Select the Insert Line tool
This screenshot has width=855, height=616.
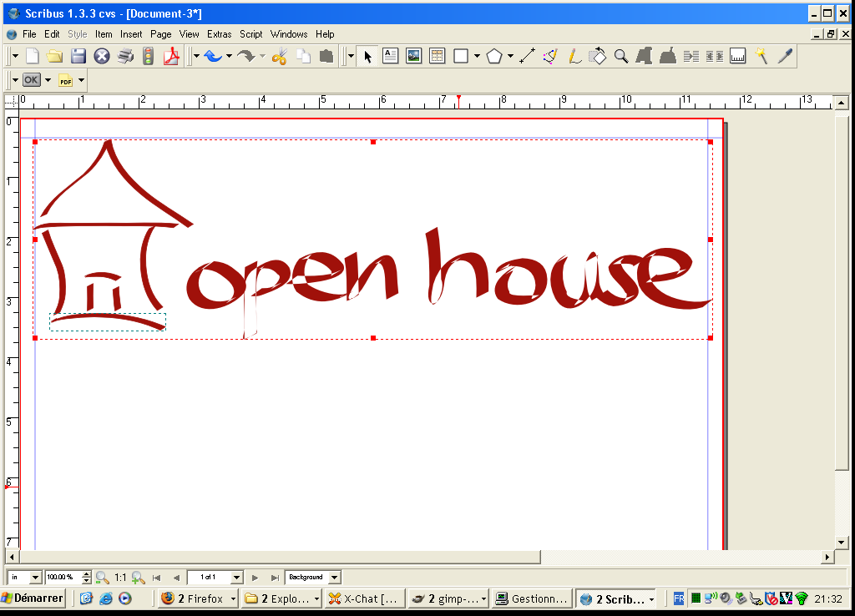(x=527, y=56)
